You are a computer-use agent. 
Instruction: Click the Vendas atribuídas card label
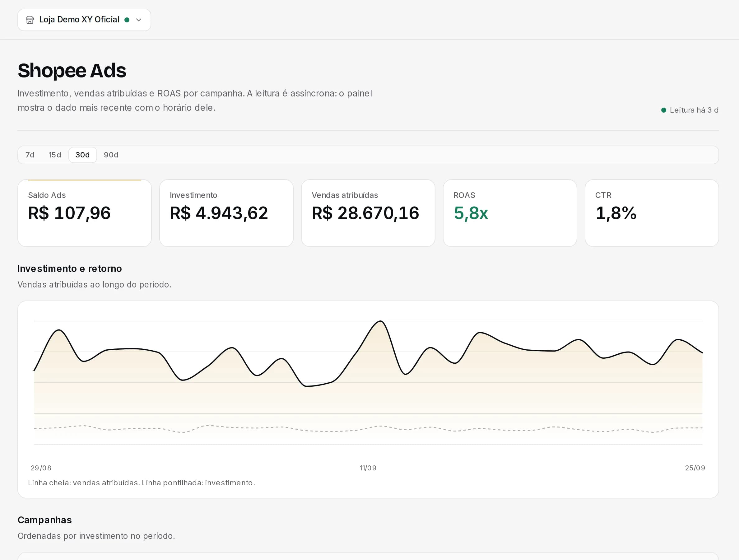point(345,195)
